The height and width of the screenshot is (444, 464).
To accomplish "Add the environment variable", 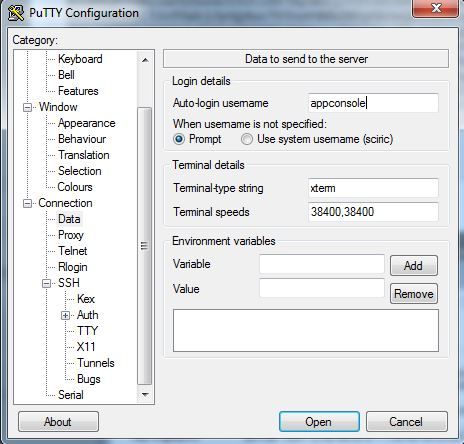I will (414, 266).
